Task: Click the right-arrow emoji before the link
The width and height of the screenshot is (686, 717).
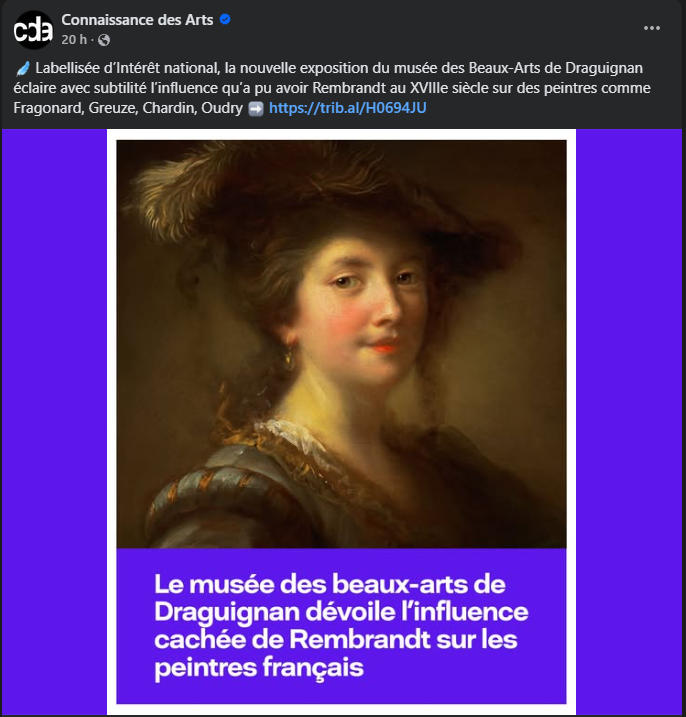Action: pyautogui.click(x=256, y=109)
